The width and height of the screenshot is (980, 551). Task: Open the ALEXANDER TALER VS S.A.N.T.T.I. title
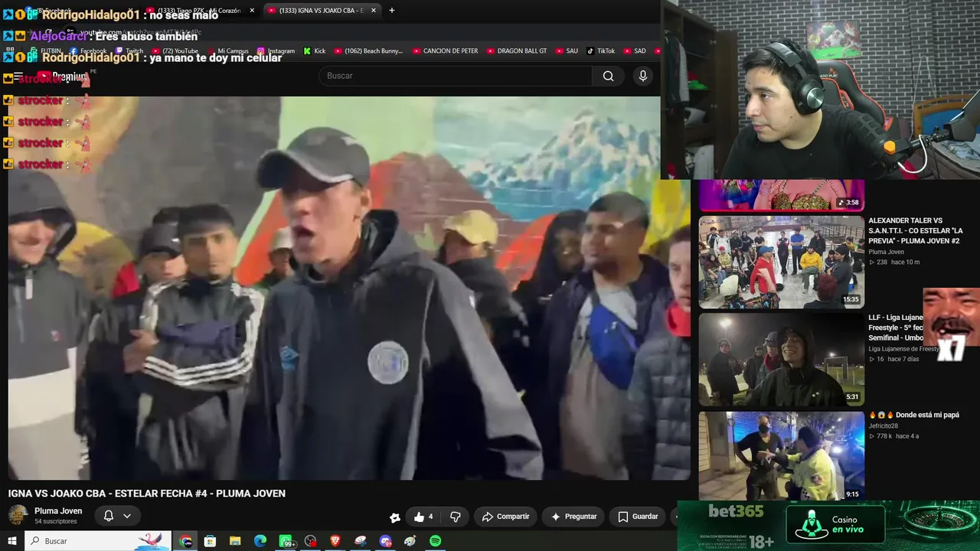pos(916,230)
